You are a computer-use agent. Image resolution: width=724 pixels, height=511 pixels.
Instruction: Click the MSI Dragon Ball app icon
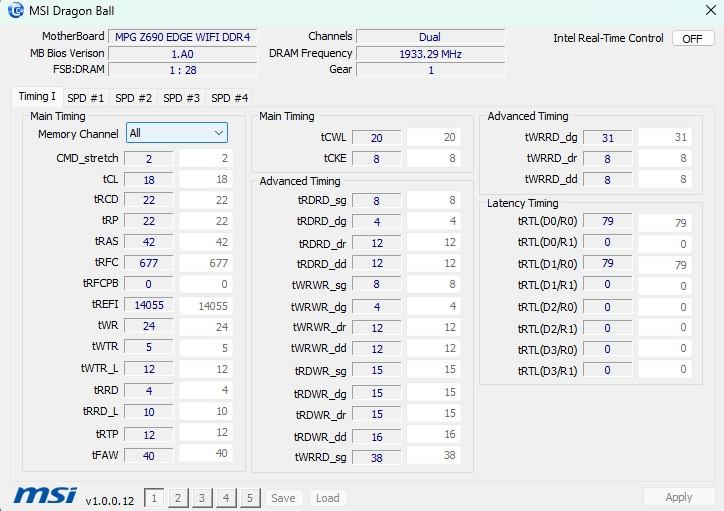coord(15,10)
